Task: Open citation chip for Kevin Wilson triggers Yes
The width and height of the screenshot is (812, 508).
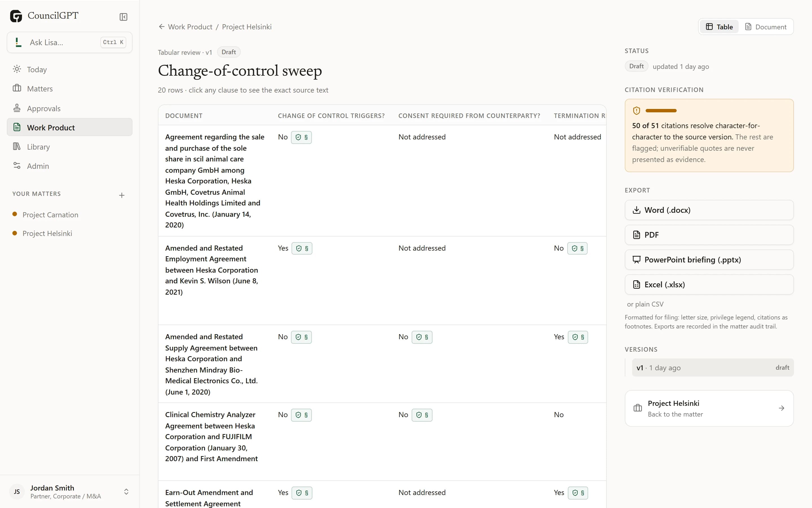Action: (302, 248)
